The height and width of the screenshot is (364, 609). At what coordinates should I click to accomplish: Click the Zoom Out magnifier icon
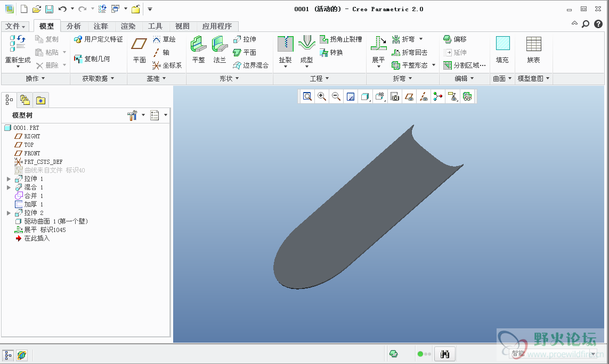click(336, 97)
